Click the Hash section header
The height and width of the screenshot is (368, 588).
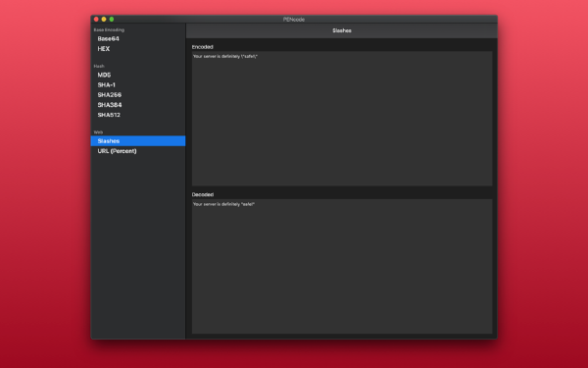point(99,66)
